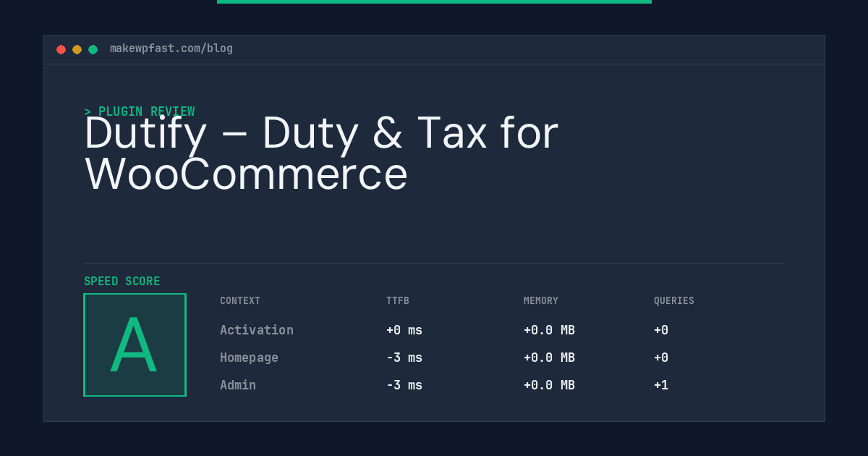This screenshot has width=868, height=456.
Task: Click Homepage queries value '+0'
Action: tap(661, 358)
